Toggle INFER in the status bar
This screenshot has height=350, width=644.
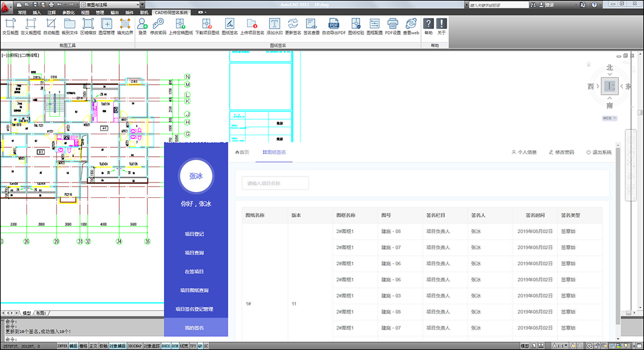pos(63,346)
